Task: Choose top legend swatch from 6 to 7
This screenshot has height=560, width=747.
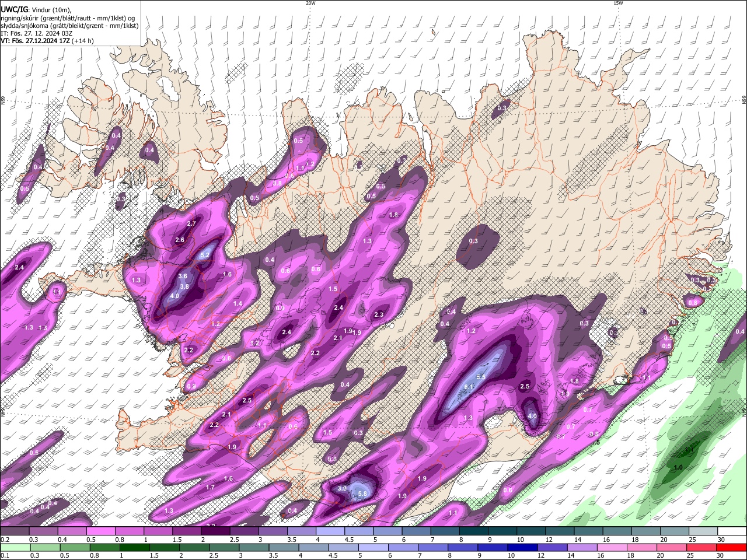Action: click(x=416, y=531)
